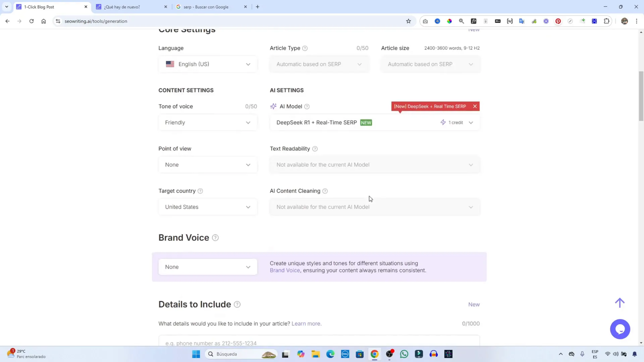This screenshot has height=362, width=644.
Task: Launch OBS Studio from the taskbar
Action: click(389, 354)
